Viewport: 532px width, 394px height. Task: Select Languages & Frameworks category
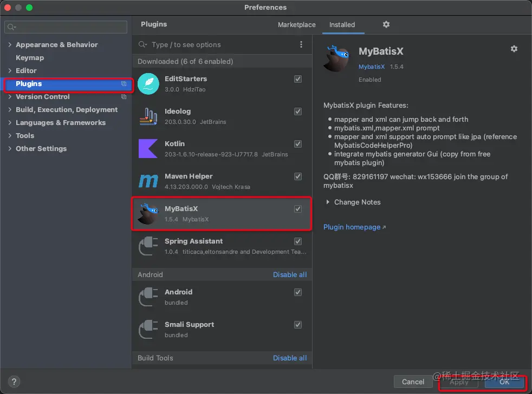(60, 122)
